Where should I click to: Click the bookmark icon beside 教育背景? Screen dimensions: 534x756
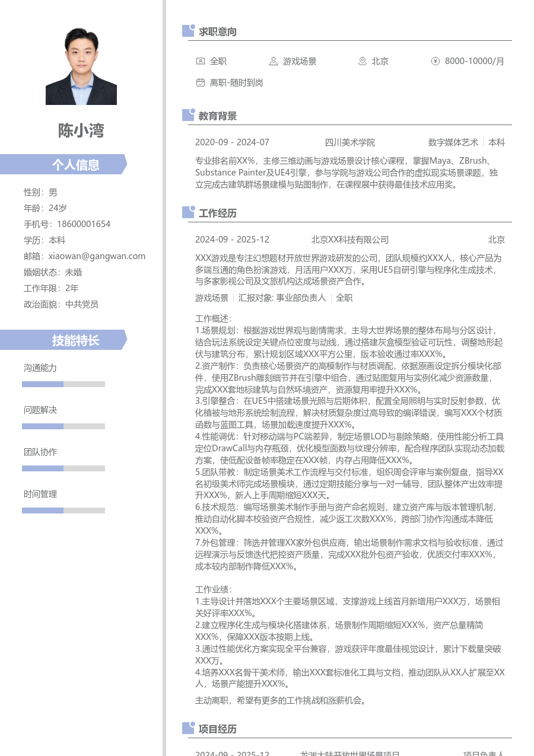(187, 116)
